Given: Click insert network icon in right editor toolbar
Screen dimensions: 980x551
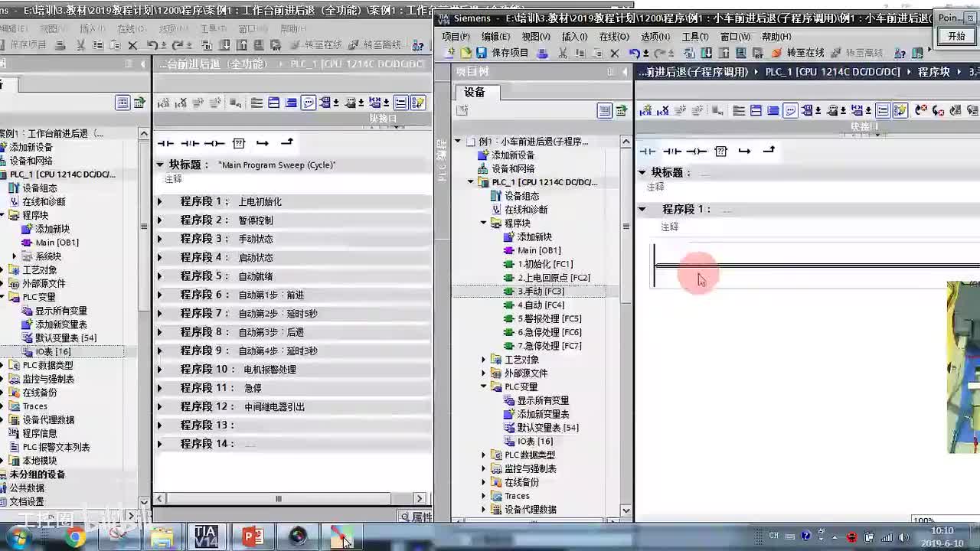Looking at the screenshot, I should tap(646, 110).
